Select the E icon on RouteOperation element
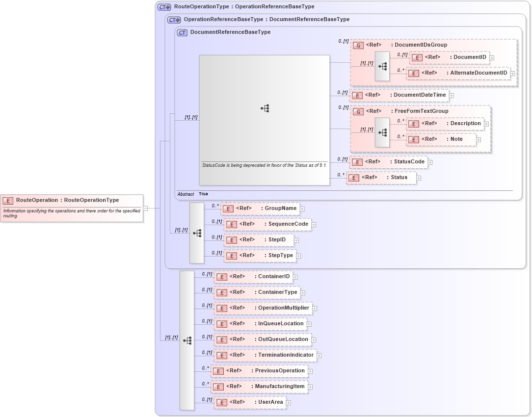 (x=7, y=200)
